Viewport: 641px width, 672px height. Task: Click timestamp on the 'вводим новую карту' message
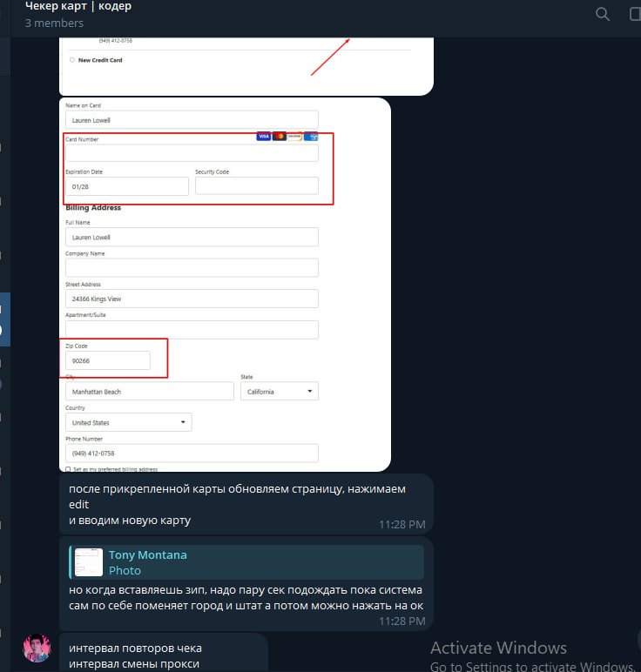(x=402, y=525)
